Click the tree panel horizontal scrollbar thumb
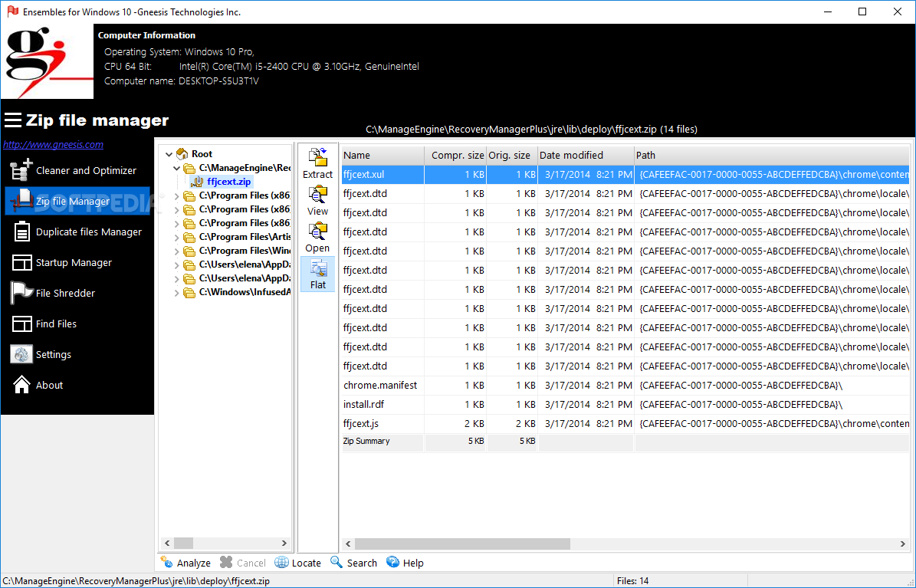The height and width of the screenshot is (588, 916). [183, 543]
